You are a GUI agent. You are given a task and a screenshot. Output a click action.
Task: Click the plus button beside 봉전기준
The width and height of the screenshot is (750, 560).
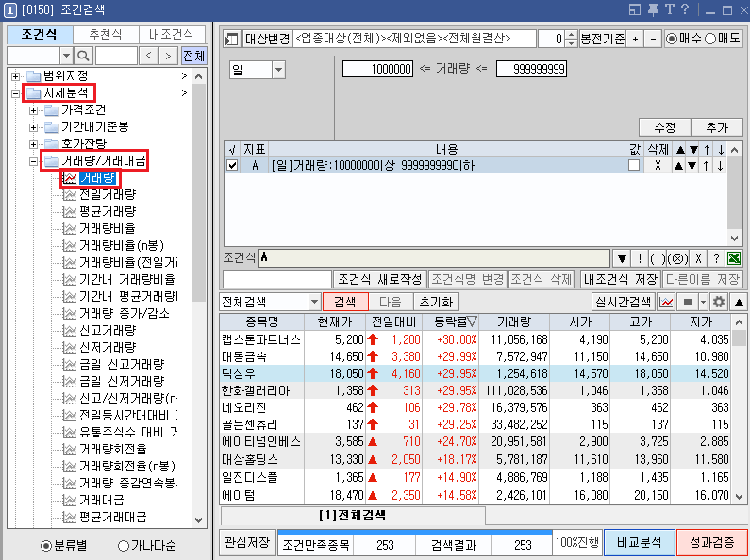point(635,39)
